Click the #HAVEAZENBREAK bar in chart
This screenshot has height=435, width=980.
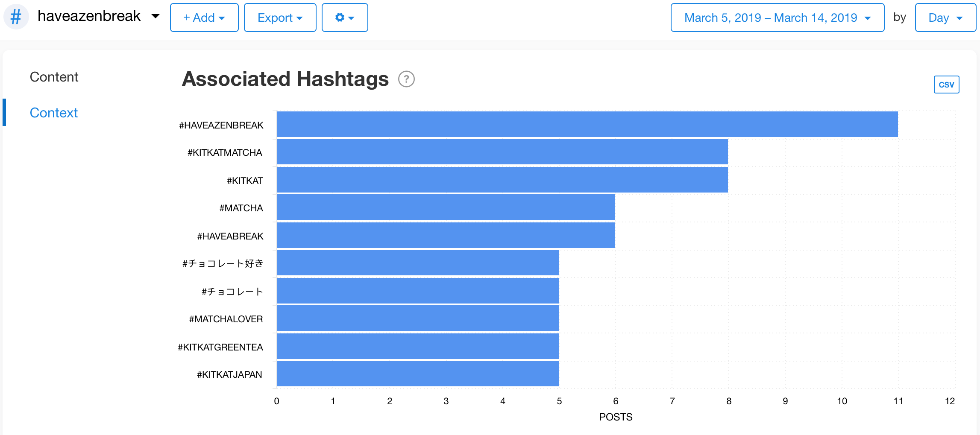click(x=587, y=124)
